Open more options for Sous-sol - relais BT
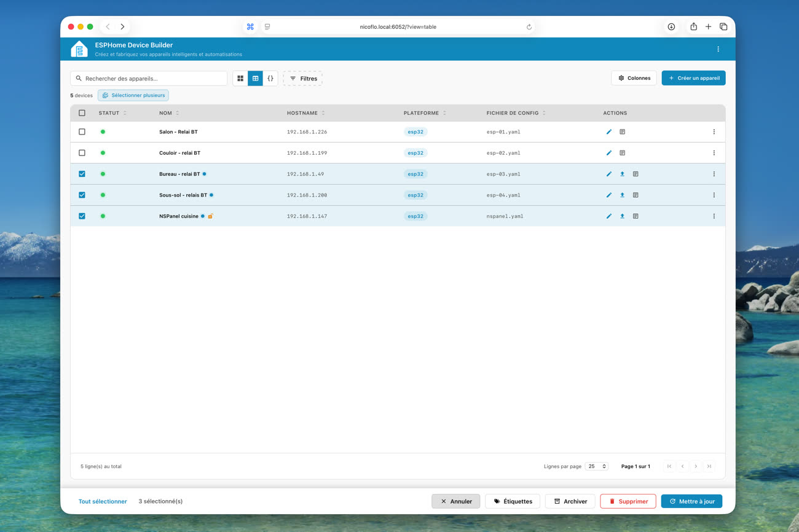Image resolution: width=799 pixels, height=532 pixels. coord(714,195)
